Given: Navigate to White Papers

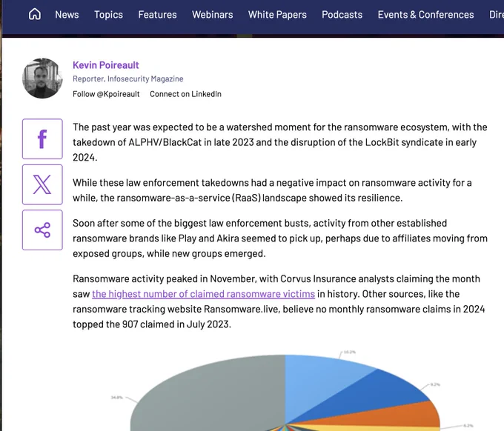Looking at the screenshot, I should [277, 14].
